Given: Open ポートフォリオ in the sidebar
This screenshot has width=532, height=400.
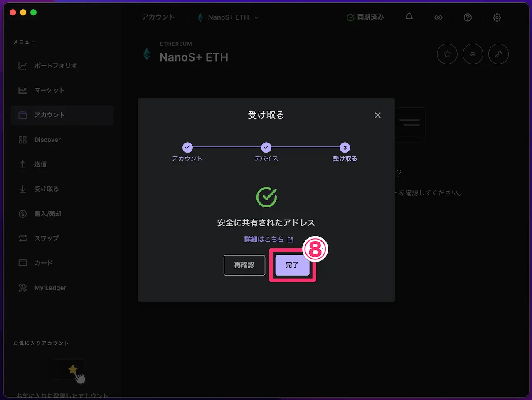Looking at the screenshot, I should click(x=62, y=66).
